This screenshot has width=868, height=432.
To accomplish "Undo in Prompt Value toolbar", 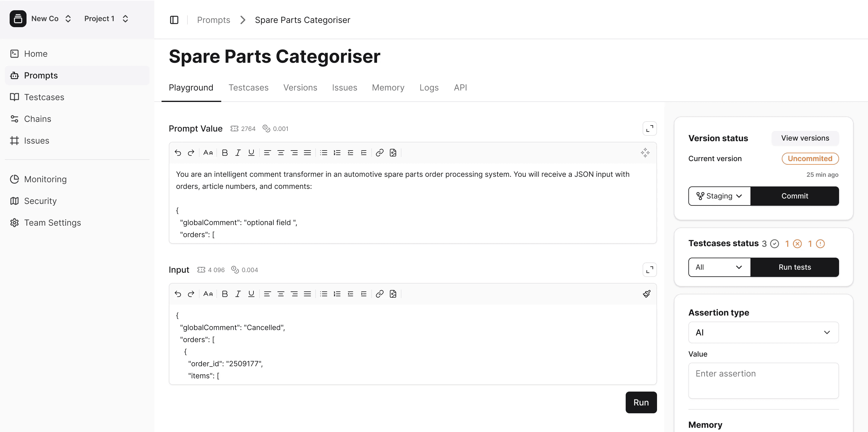I will point(178,153).
